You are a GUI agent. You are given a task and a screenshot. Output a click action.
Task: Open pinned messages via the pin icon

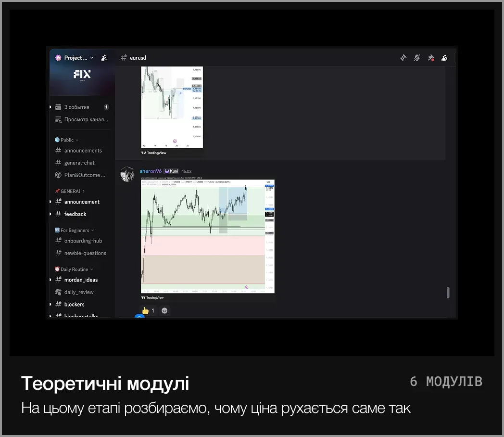tap(431, 58)
